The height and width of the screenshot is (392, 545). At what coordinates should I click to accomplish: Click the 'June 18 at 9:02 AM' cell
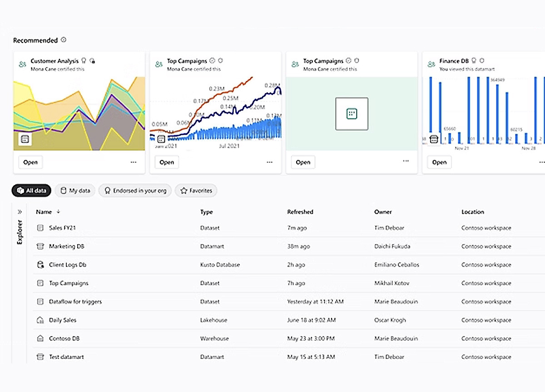tap(311, 320)
